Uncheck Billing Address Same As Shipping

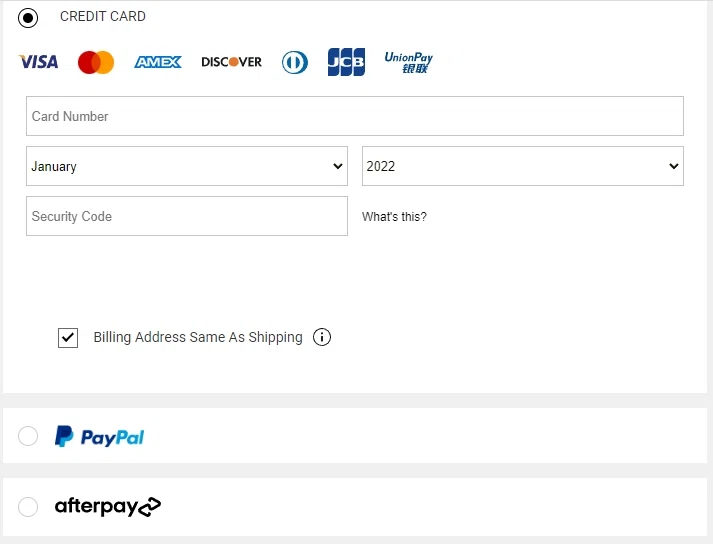(x=68, y=338)
